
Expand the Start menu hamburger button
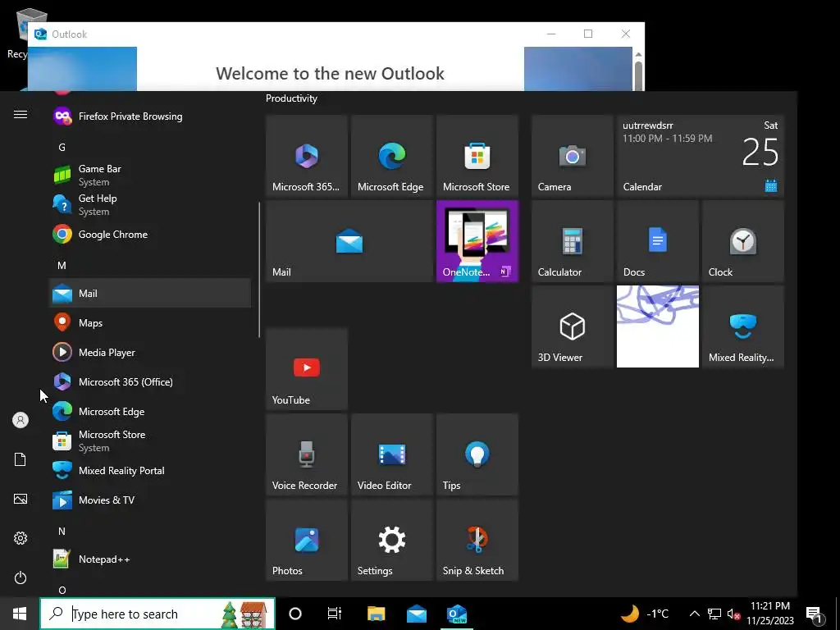click(21, 114)
